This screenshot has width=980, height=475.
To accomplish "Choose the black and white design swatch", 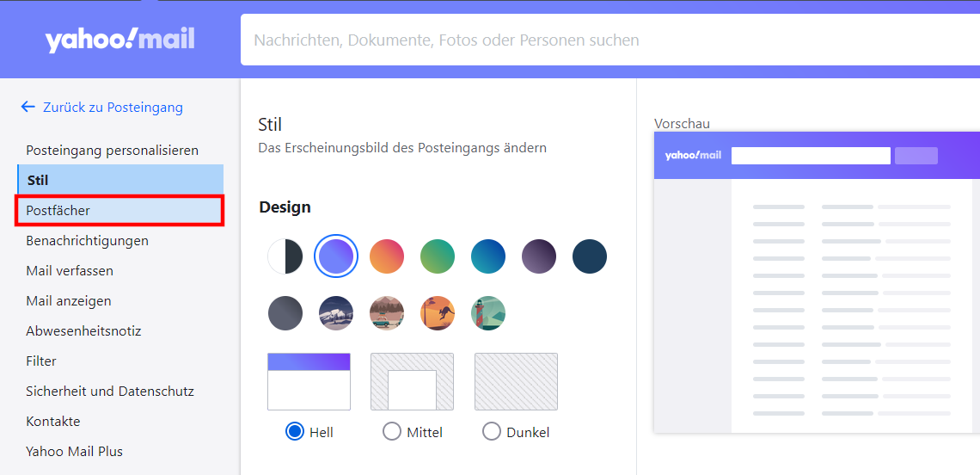I will point(285,256).
